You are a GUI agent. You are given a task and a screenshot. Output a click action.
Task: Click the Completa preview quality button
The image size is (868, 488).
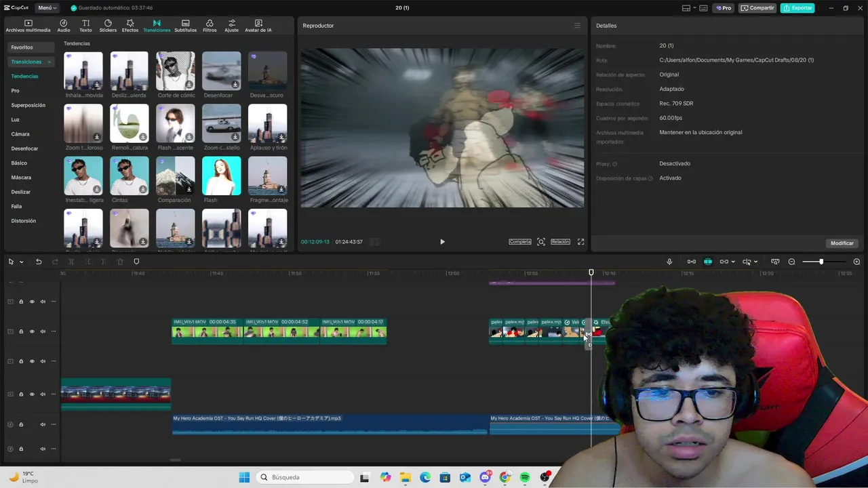pyautogui.click(x=520, y=242)
